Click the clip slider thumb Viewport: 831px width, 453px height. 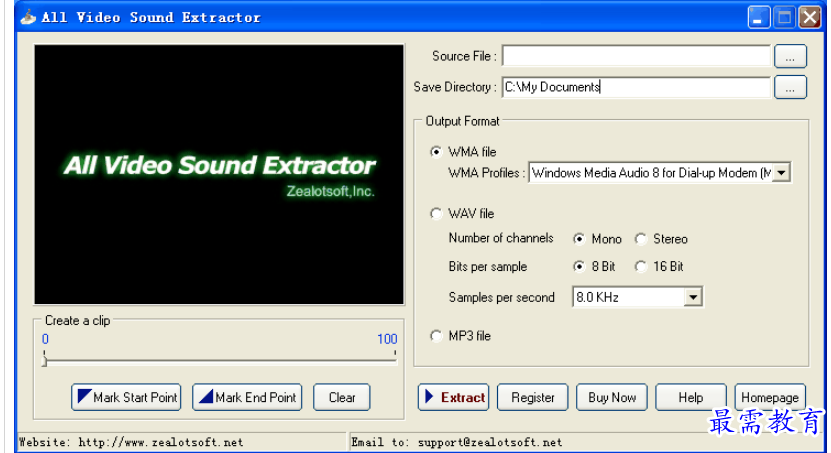pyautogui.click(x=45, y=361)
